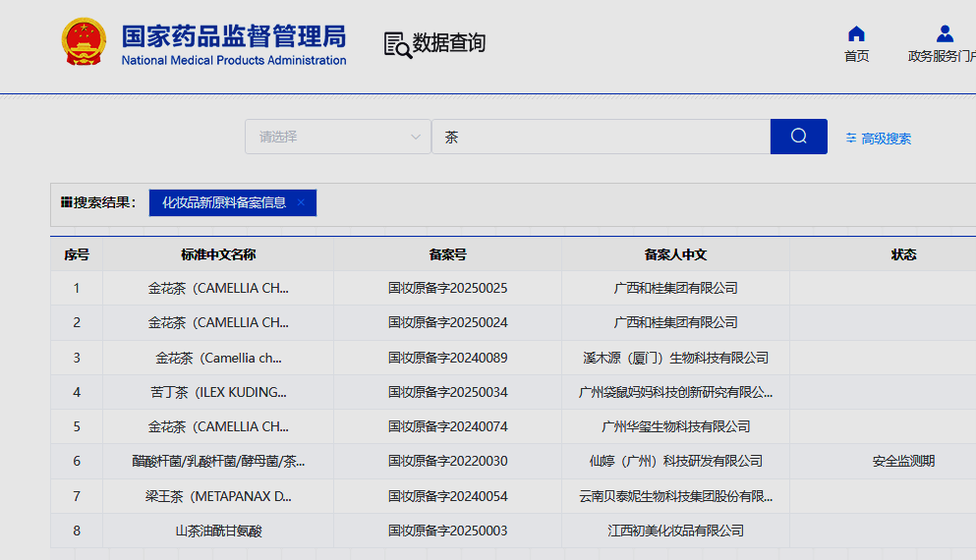Click the 安全监测期 status cell
976x560 pixels.
pyautogui.click(x=904, y=461)
